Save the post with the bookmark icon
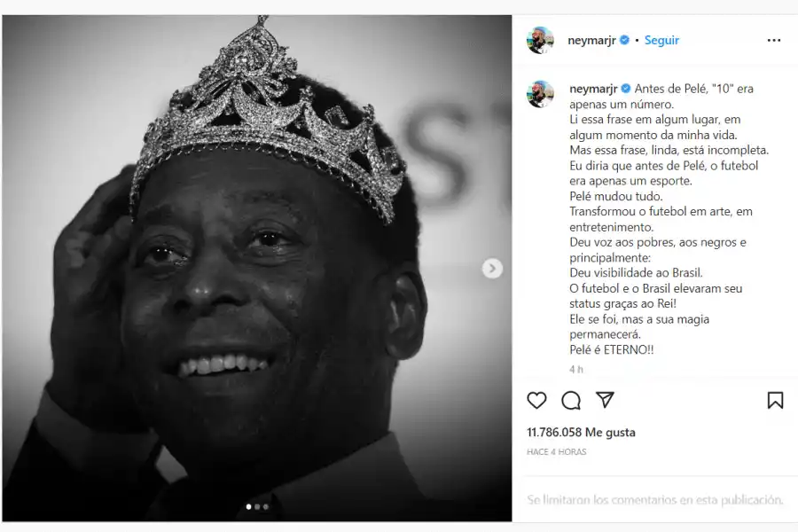This screenshot has height=532, width=798. [775, 400]
